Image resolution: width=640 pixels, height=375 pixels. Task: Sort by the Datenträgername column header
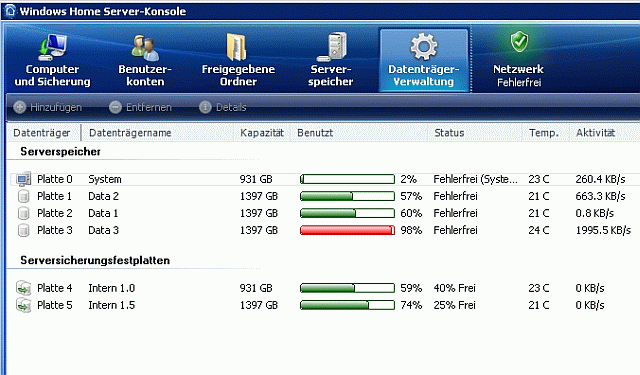(130, 133)
